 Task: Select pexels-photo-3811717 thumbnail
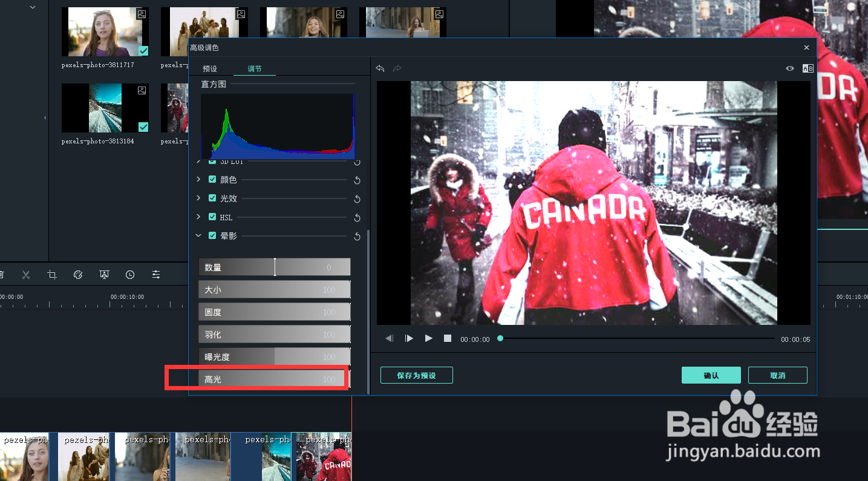(x=105, y=32)
